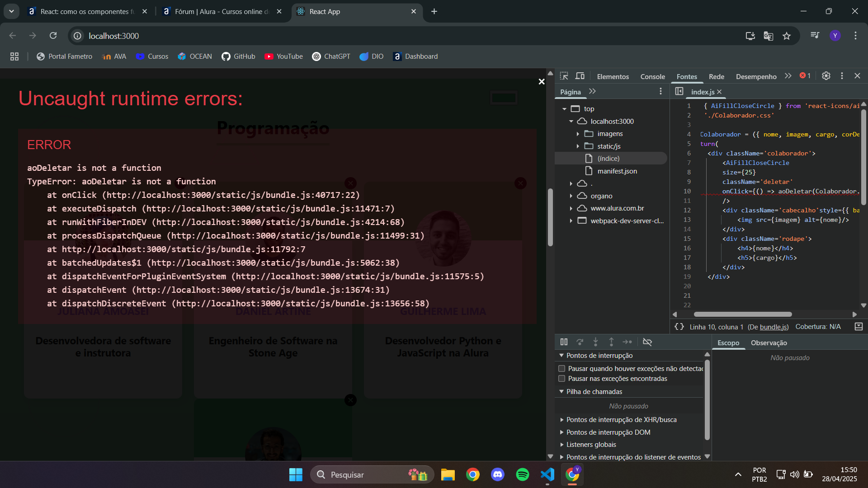
Task: Open Chrome three-dot menu
Action: tap(855, 36)
